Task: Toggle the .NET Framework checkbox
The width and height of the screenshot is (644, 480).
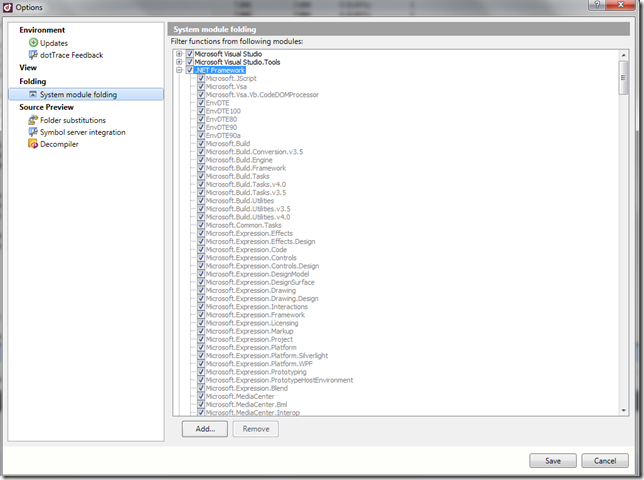Action: point(190,70)
